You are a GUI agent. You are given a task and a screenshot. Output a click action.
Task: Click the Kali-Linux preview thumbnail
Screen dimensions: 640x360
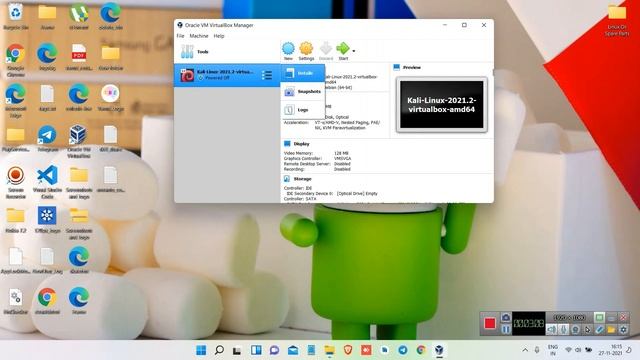pos(442,105)
